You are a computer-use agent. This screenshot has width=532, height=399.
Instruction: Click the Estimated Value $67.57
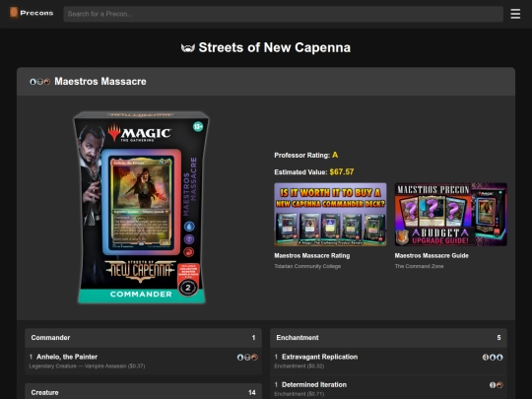click(342, 172)
